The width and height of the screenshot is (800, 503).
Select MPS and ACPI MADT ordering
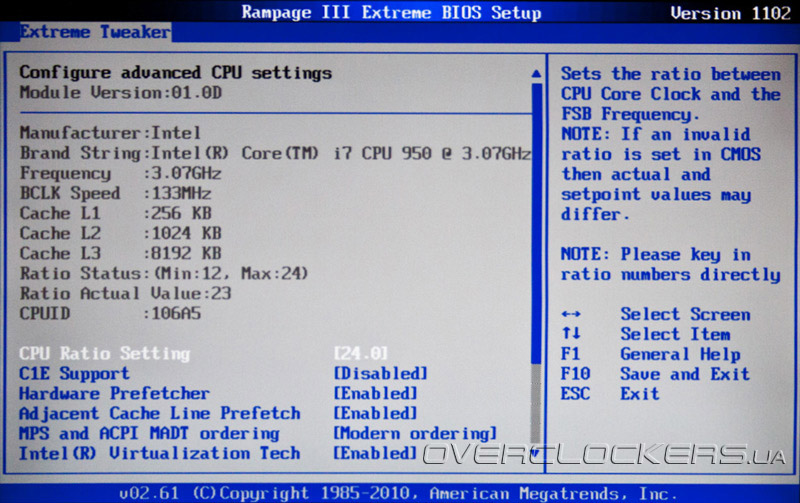click(x=149, y=434)
